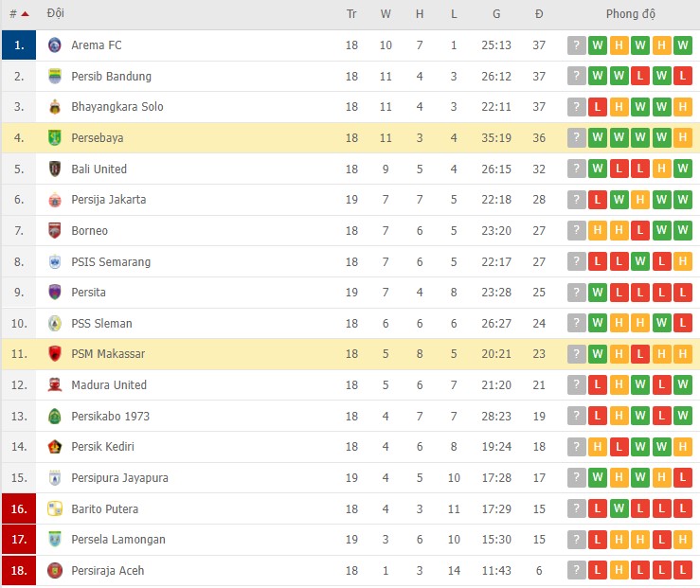Click the Persiraja Aceh team crest
This screenshot has height=588, width=700.
[54, 571]
